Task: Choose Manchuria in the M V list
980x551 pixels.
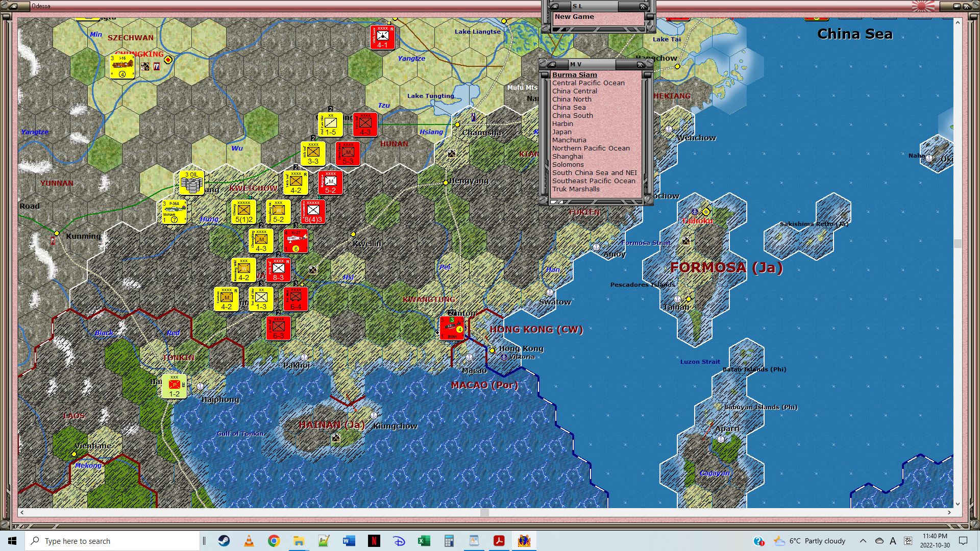Action: 569,140
